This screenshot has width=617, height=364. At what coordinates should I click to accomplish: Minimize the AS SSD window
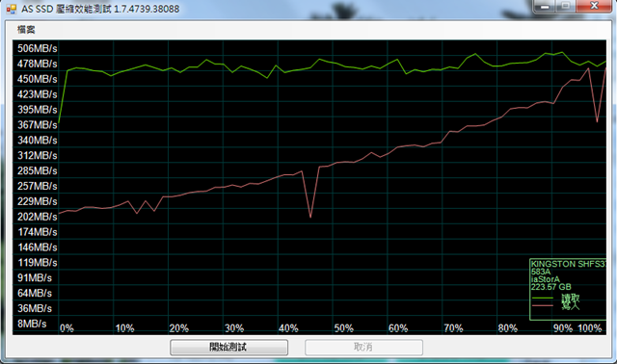(545, 7)
